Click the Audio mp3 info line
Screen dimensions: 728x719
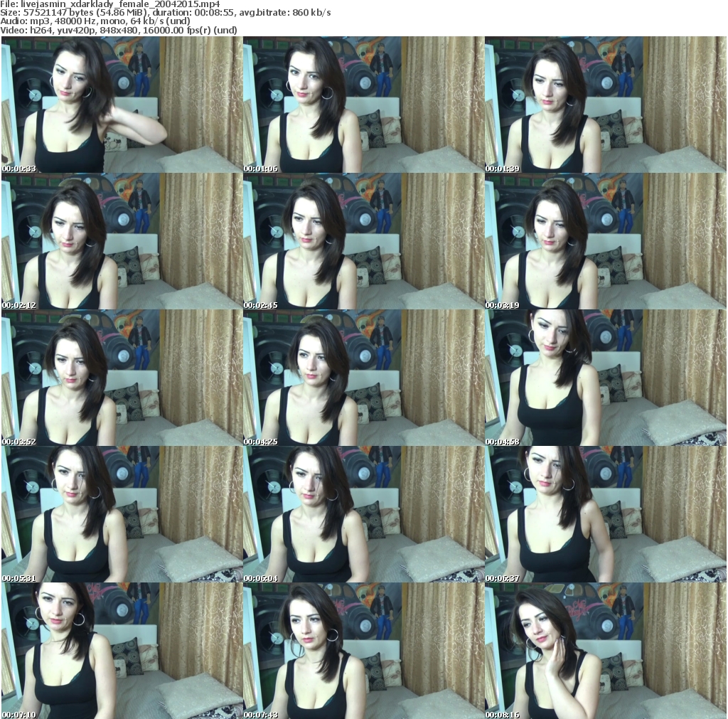coord(95,21)
